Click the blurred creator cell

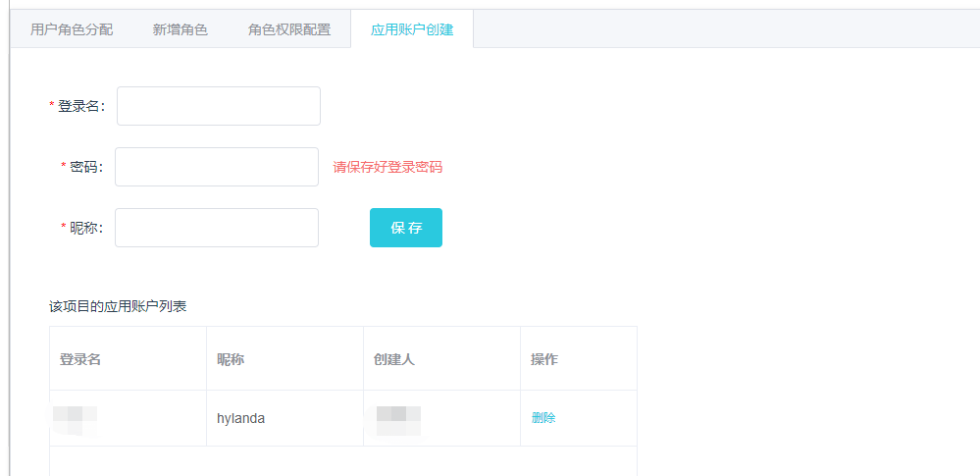[398, 418]
